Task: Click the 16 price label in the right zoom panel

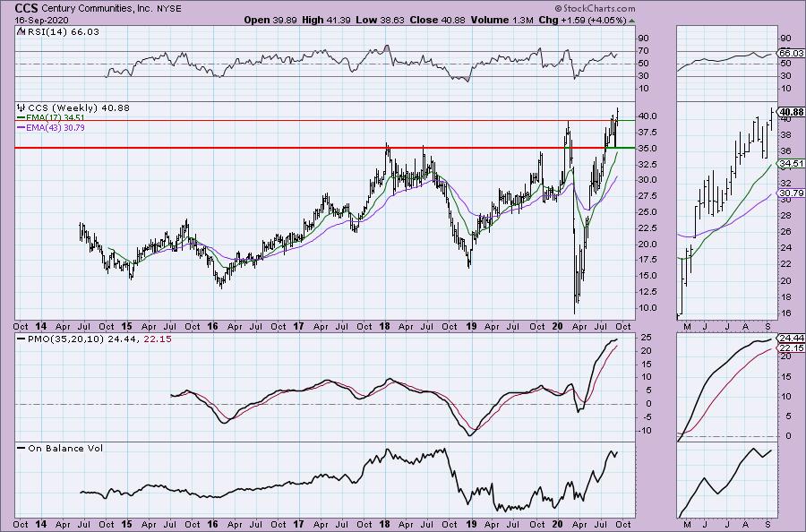Action: click(786, 313)
